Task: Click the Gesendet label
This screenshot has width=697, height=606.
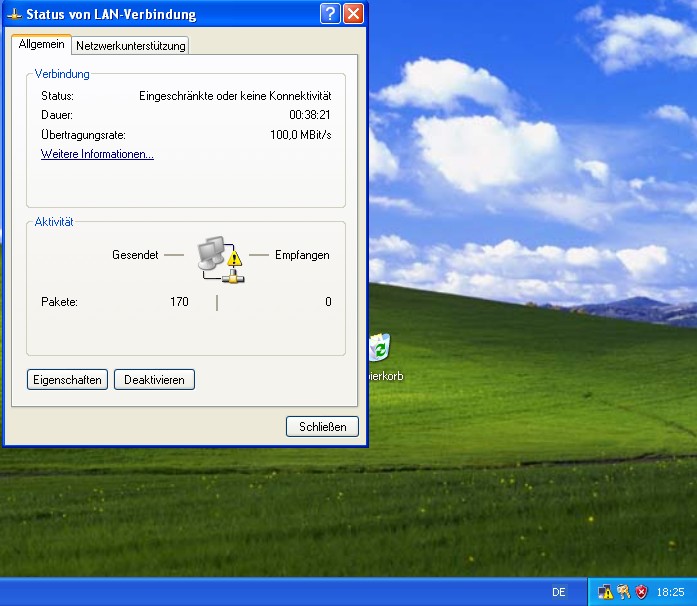Action: (x=135, y=255)
